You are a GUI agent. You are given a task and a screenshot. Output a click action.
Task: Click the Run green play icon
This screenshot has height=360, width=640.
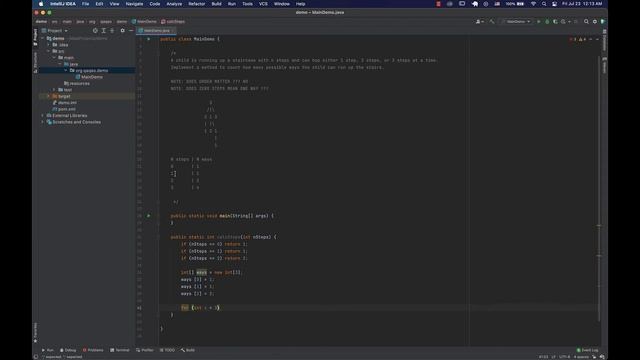pos(539,22)
